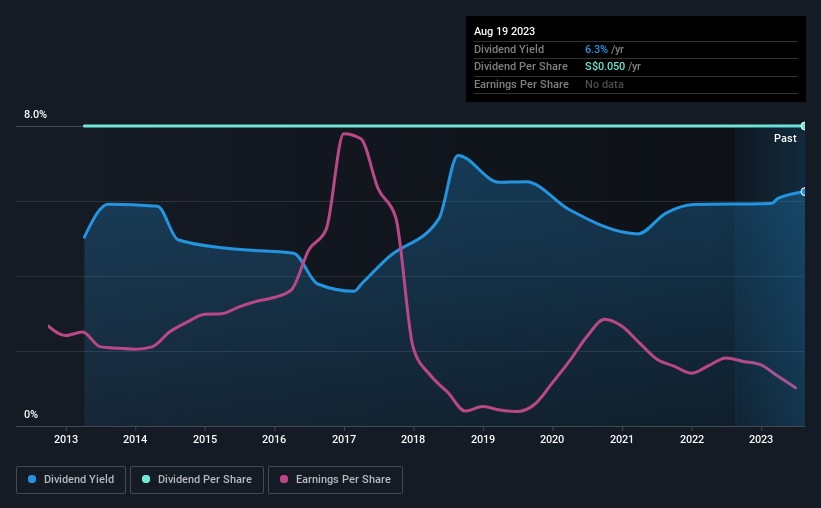Click the 2020 x-axis label
The image size is (821, 508).
pyautogui.click(x=552, y=439)
